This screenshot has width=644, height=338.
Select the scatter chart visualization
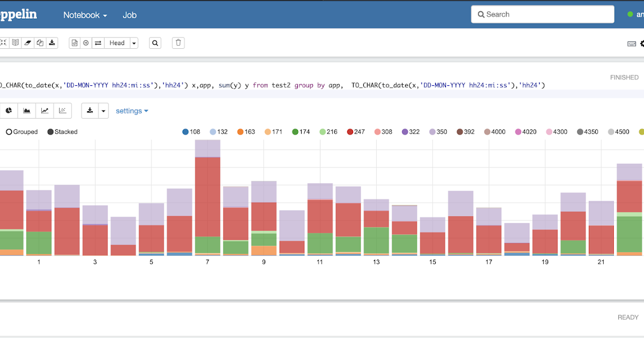[x=62, y=110]
